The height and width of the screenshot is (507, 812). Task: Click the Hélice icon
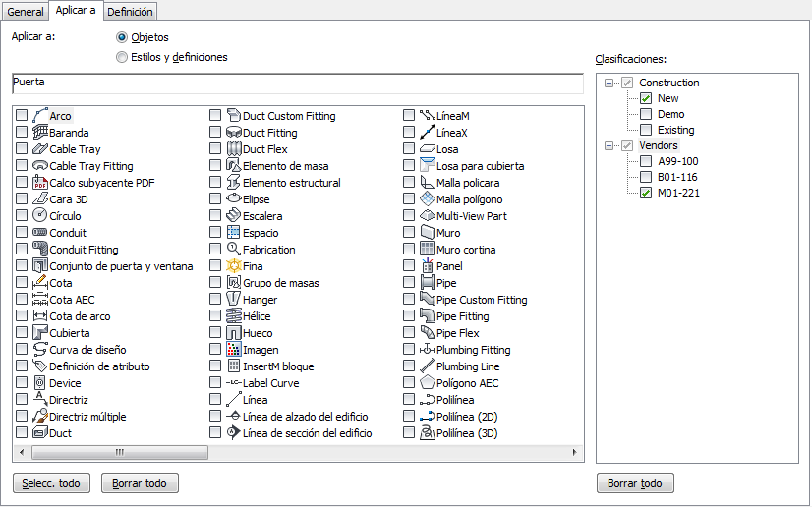[234, 316]
